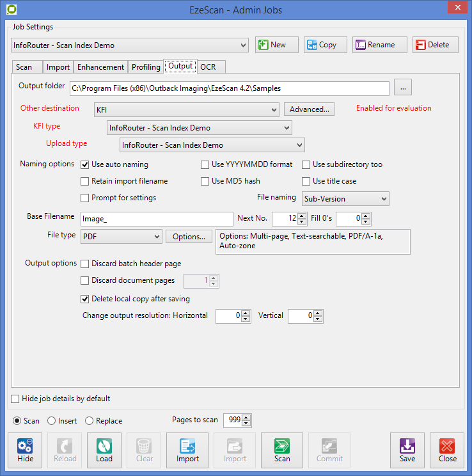Viewport: 472px width, 476px height.
Task: Switch to the OCR tab
Action: coord(208,67)
